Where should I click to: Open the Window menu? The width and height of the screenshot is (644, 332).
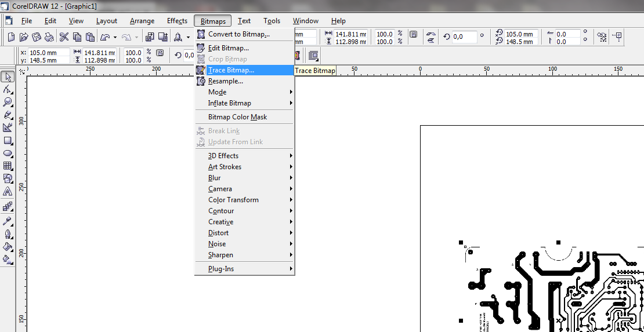coord(306,20)
